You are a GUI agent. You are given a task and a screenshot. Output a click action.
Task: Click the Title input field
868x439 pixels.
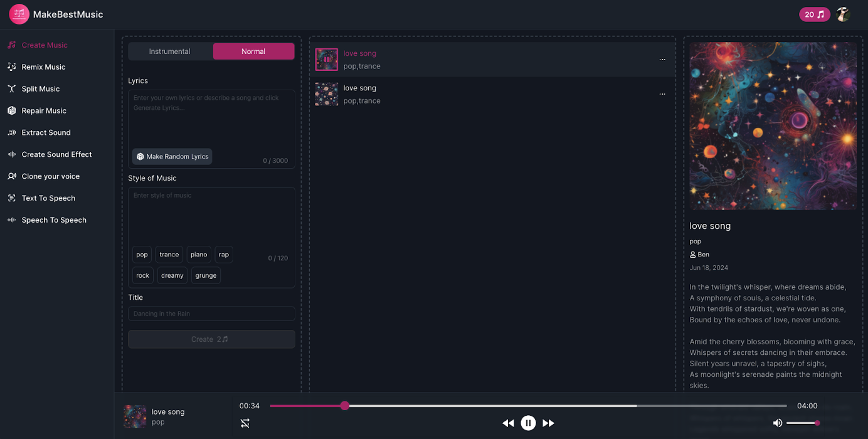click(211, 314)
